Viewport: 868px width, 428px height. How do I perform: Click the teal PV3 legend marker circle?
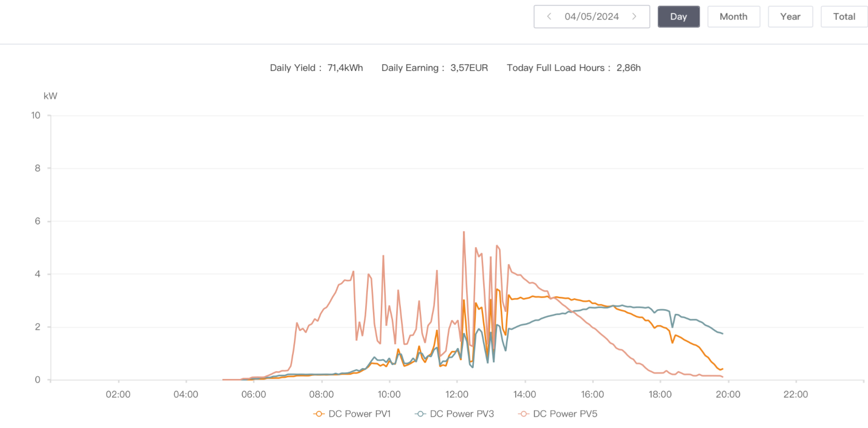click(x=420, y=414)
